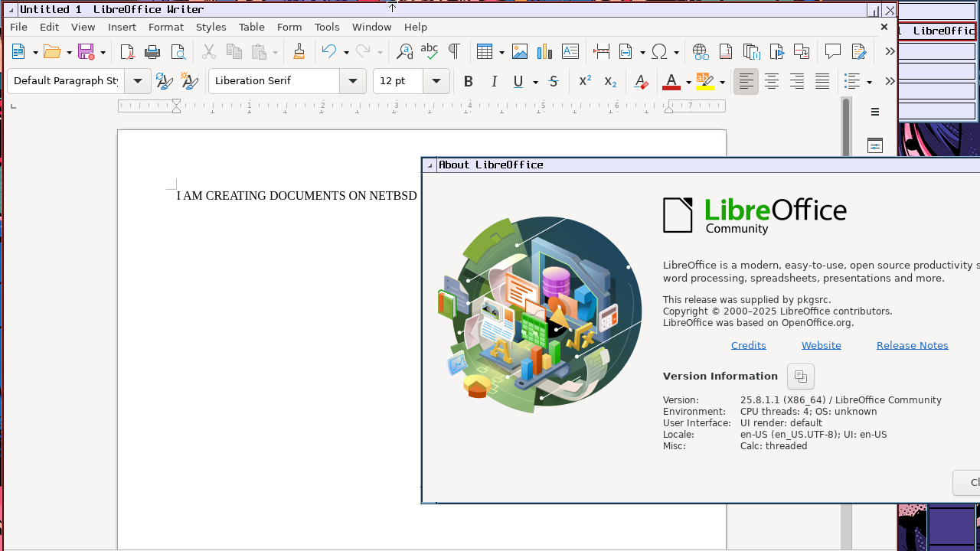
Task: Open the Credits link
Action: coord(748,345)
